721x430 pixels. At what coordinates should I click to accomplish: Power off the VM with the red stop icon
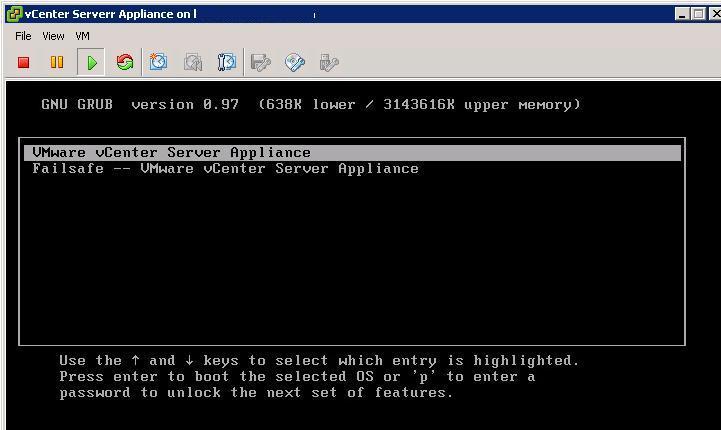(23, 63)
